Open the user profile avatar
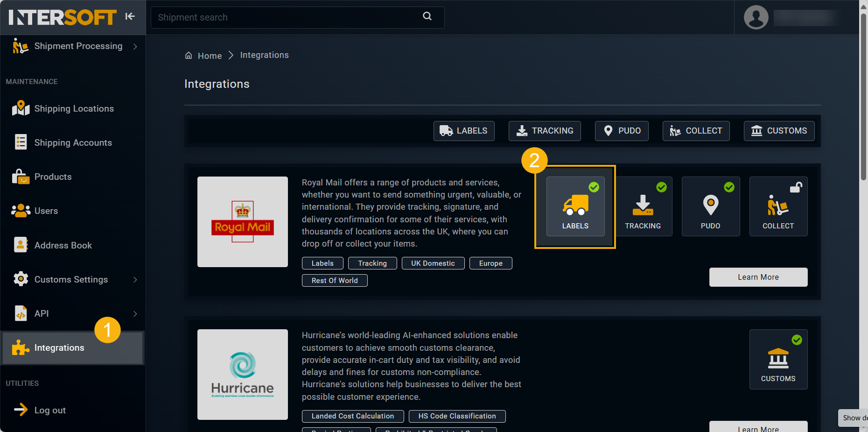This screenshot has height=432, width=868. (x=756, y=17)
